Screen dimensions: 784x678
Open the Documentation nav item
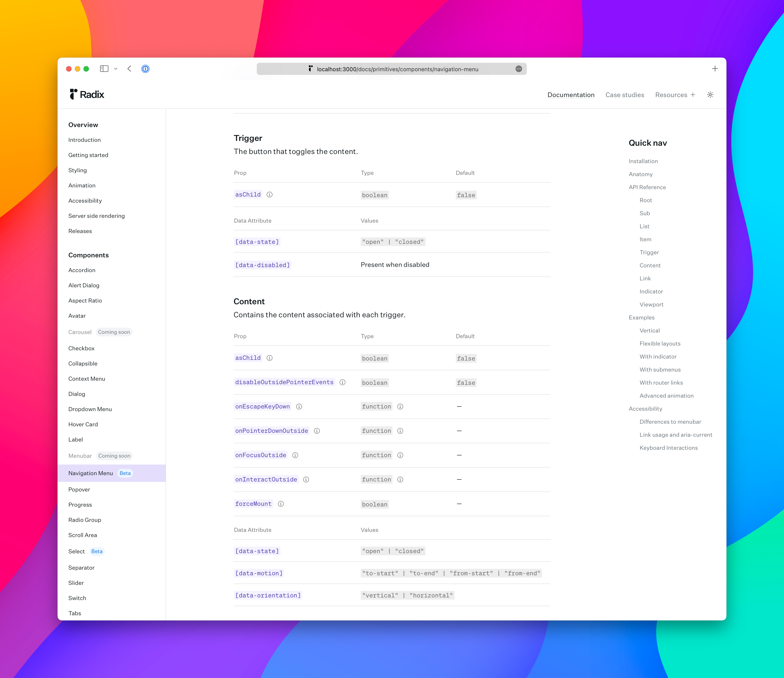tap(571, 95)
